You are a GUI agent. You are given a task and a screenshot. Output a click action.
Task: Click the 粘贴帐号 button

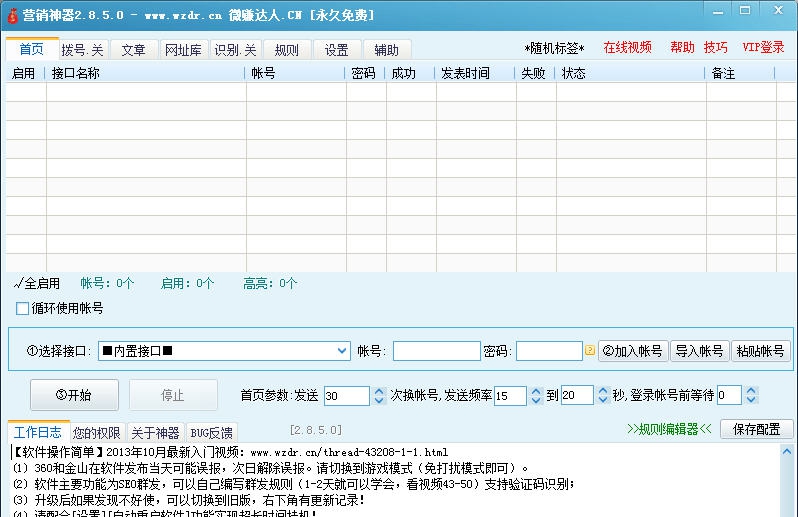pyautogui.click(x=761, y=351)
